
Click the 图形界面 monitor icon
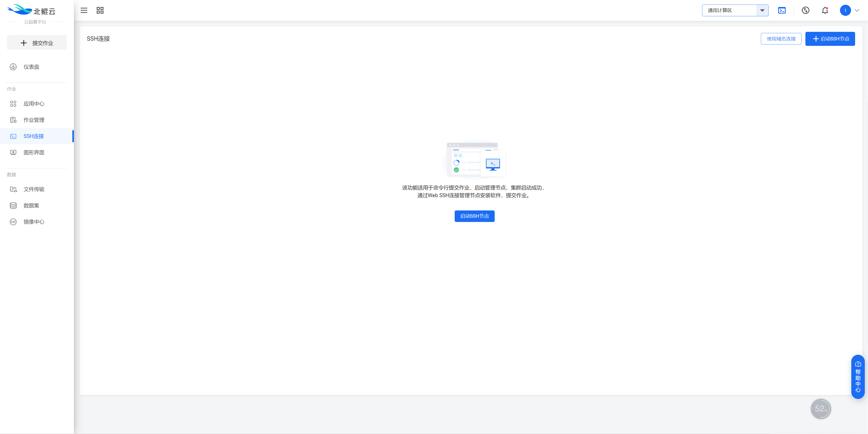pyautogui.click(x=13, y=152)
